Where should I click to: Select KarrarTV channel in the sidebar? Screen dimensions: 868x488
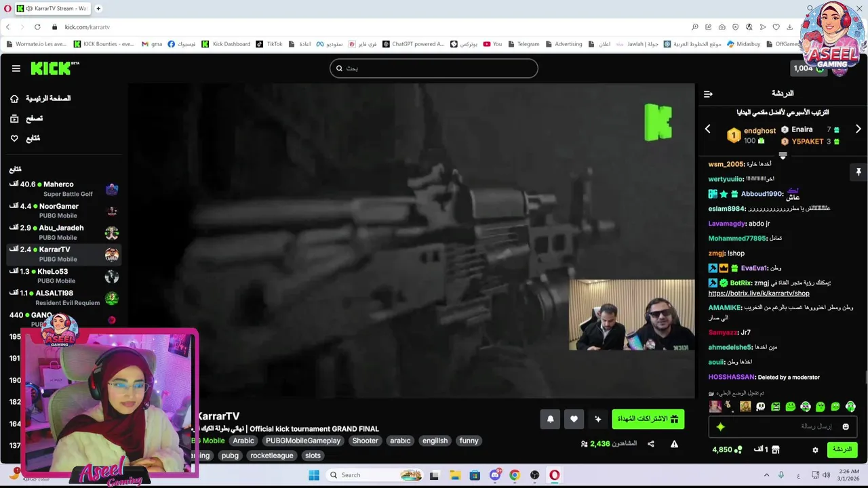[64, 254]
